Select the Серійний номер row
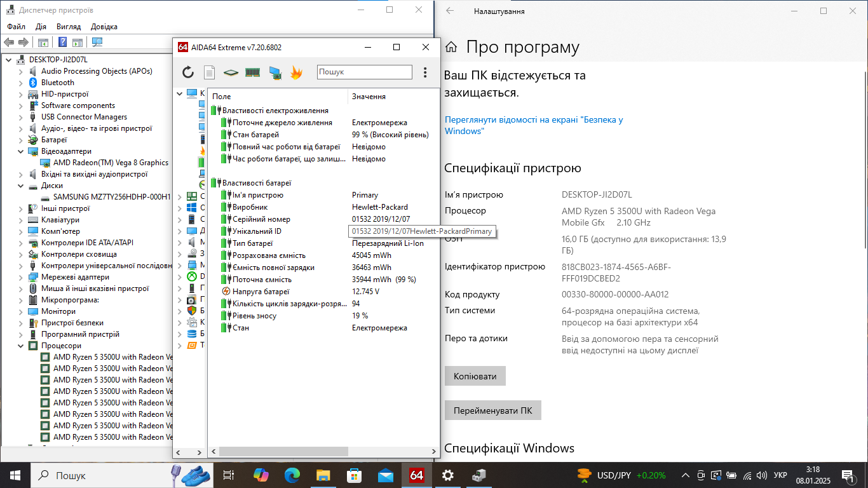This screenshot has height=488, width=868. [x=323, y=219]
